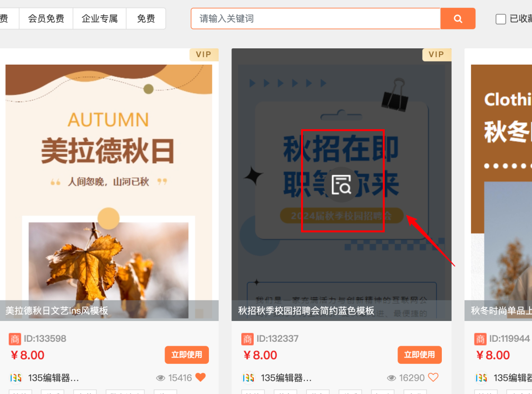Click the 商 badge beside ID:132337

(x=247, y=339)
